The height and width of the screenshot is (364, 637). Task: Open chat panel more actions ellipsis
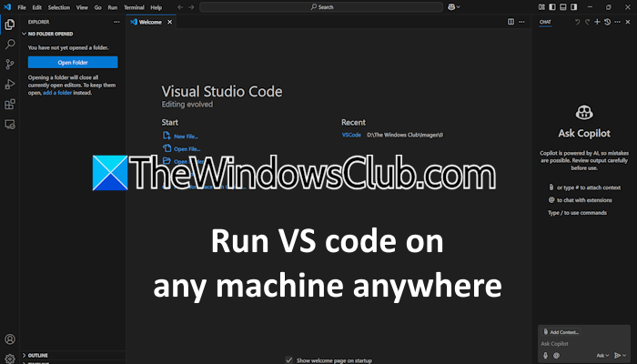click(x=618, y=22)
